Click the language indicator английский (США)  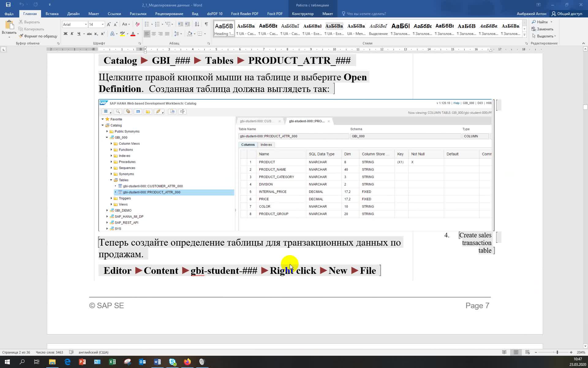click(x=93, y=352)
